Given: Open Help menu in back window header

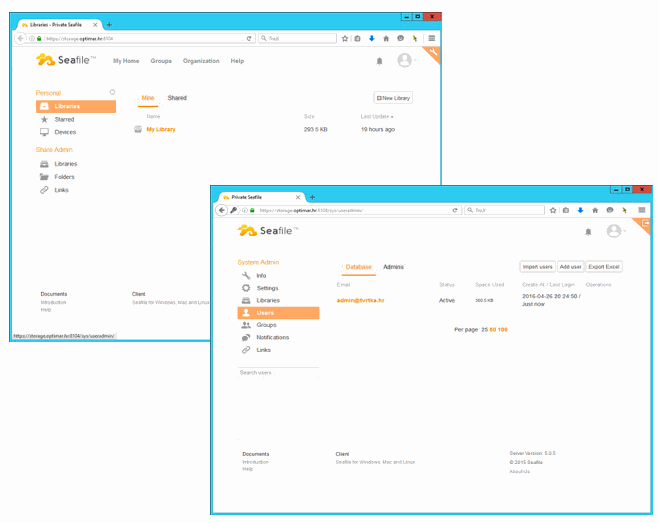Looking at the screenshot, I should pos(237,61).
